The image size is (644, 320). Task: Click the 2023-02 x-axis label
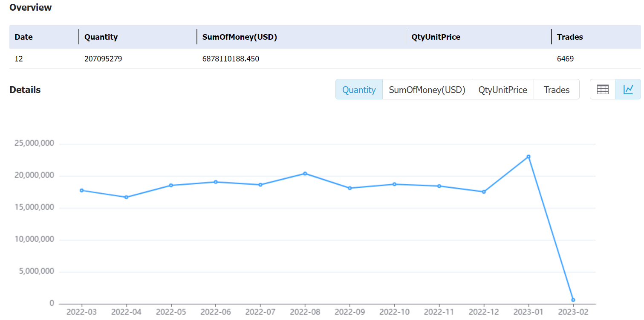(573, 312)
